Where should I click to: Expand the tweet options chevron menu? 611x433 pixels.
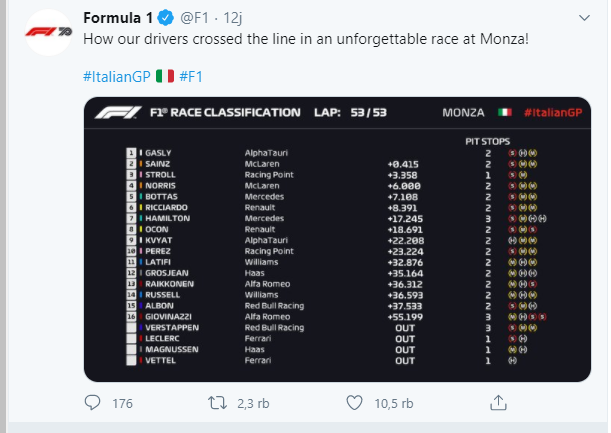tap(593, 19)
